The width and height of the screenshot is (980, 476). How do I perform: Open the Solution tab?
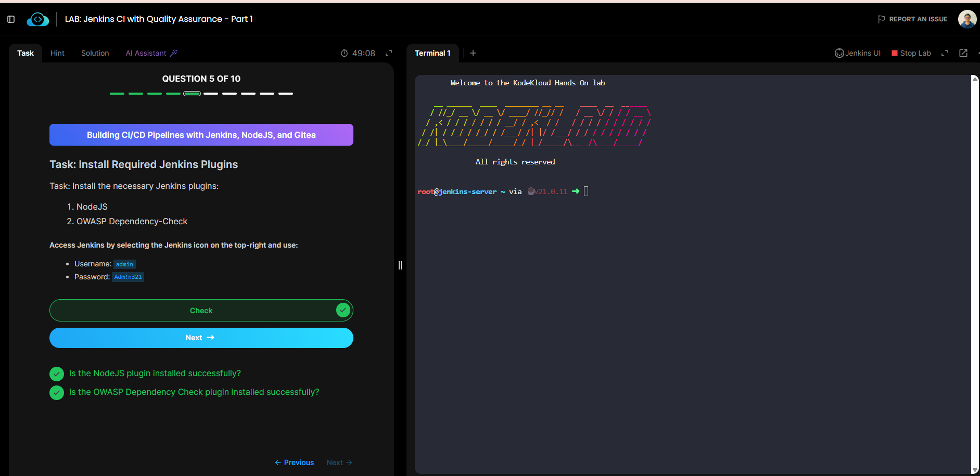pos(95,53)
